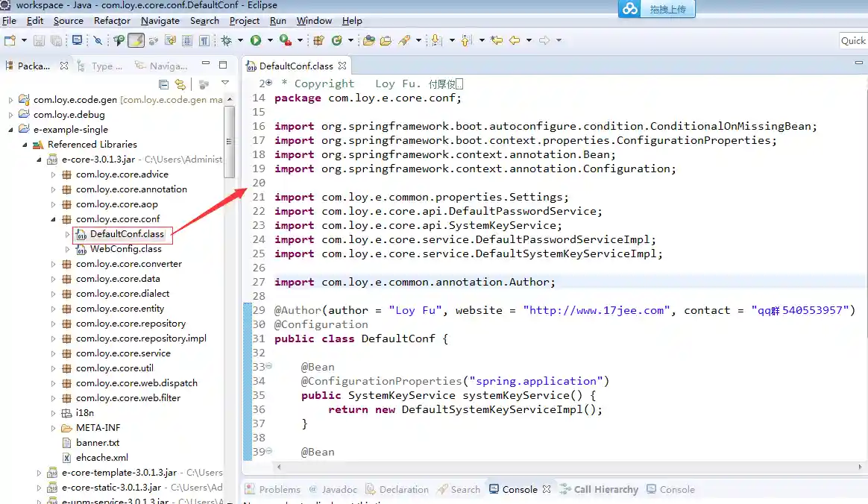
Task: Click Collapse All icon in Package Explorer
Action: (164, 84)
